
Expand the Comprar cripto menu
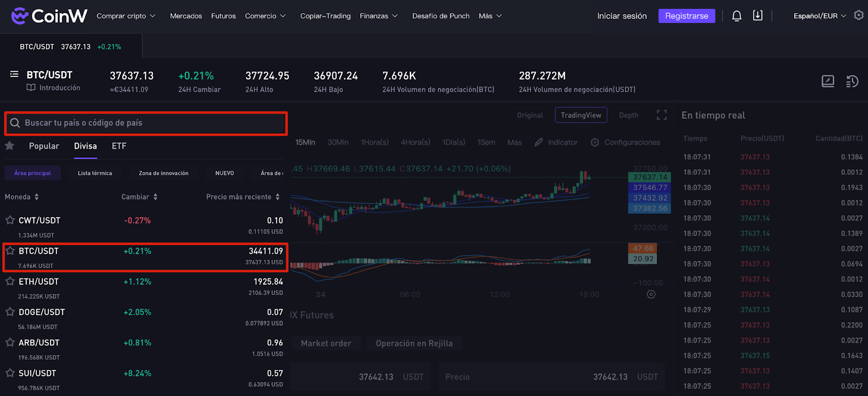(x=126, y=16)
